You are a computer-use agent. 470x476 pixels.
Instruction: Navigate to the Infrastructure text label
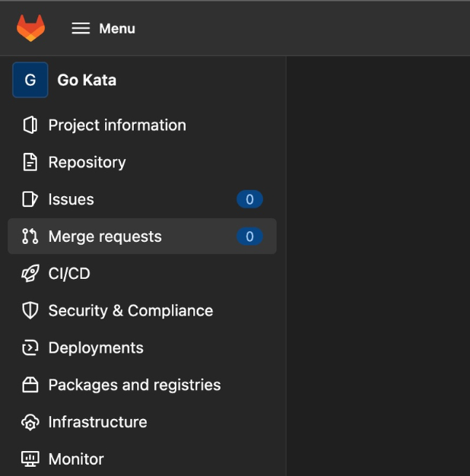pyautogui.click(x=97, y=422)
